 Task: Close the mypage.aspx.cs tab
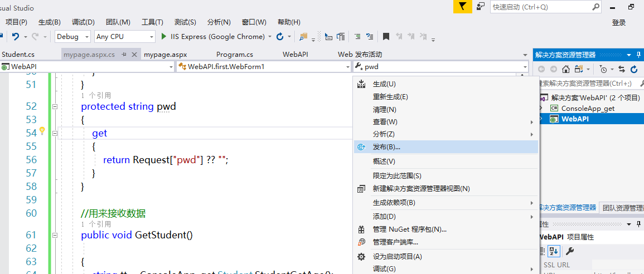134,55
